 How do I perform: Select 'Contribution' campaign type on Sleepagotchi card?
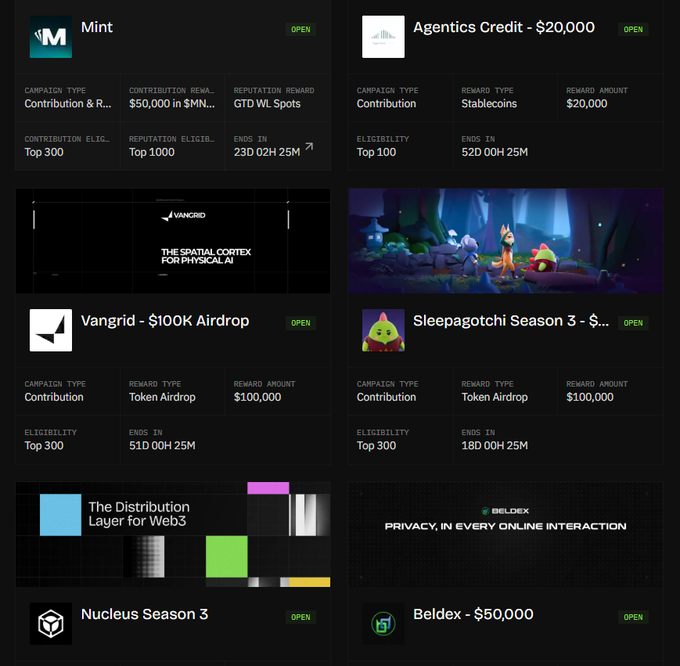click(386, 397)
